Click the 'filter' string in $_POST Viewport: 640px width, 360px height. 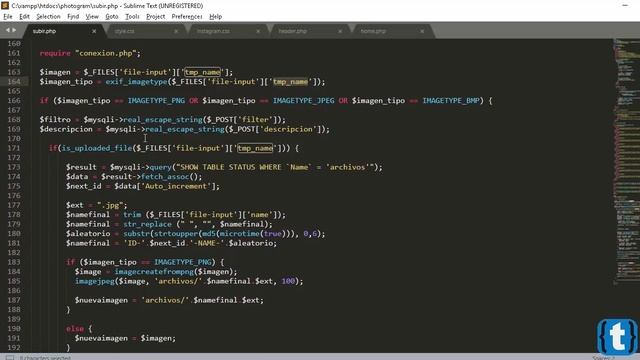255,120
